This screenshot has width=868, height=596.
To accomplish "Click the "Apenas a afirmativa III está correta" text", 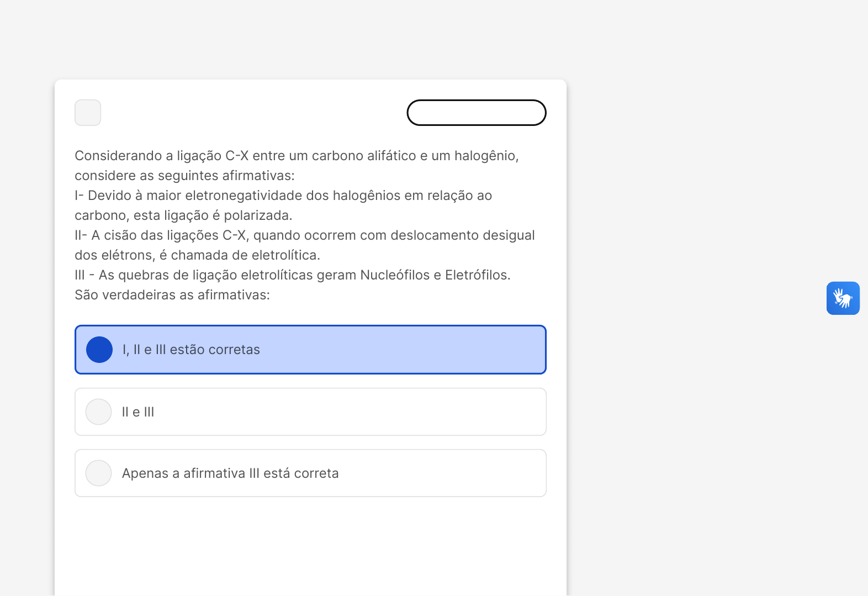I will [230, 473].
